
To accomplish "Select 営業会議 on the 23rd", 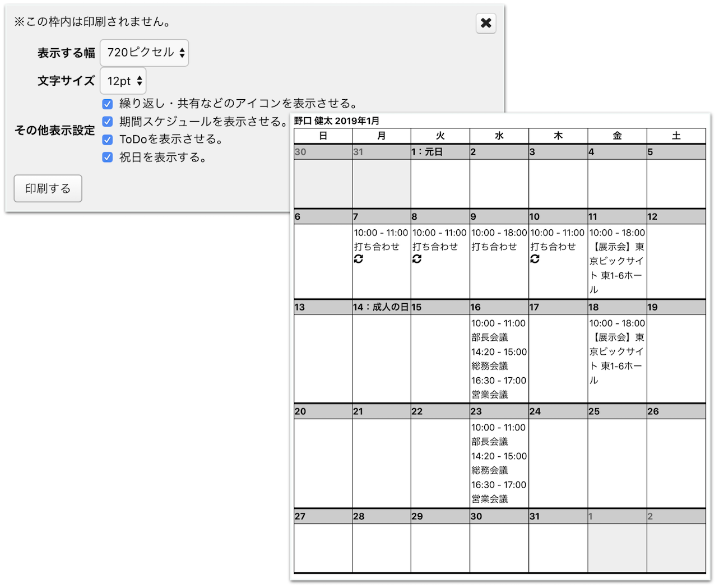I will point(490,499).
